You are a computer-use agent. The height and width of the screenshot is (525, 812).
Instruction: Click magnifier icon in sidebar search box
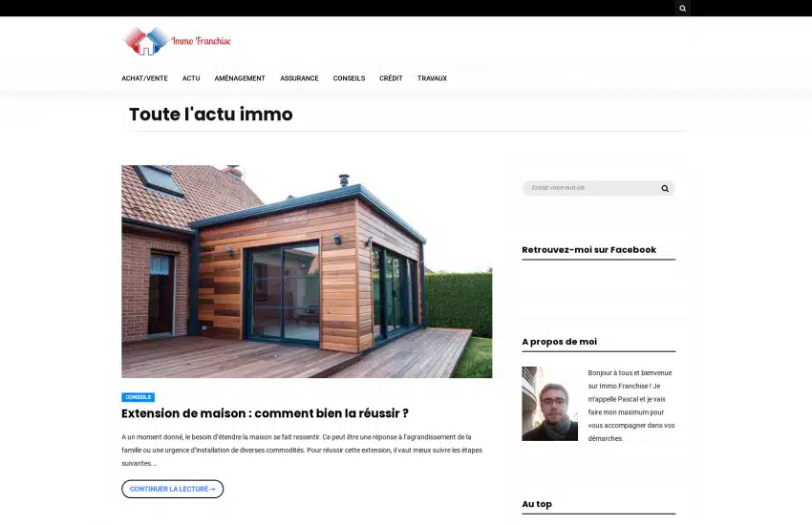click(x=665, y=189)
